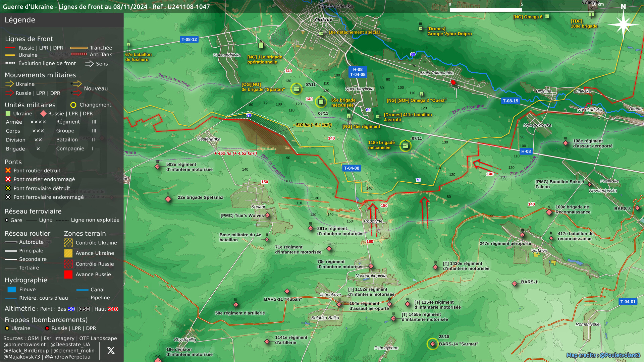644x362 pixels.
Task: Click the Contrôle Ukraine hatched legend swatch
Action: click(x=68, y=243)
